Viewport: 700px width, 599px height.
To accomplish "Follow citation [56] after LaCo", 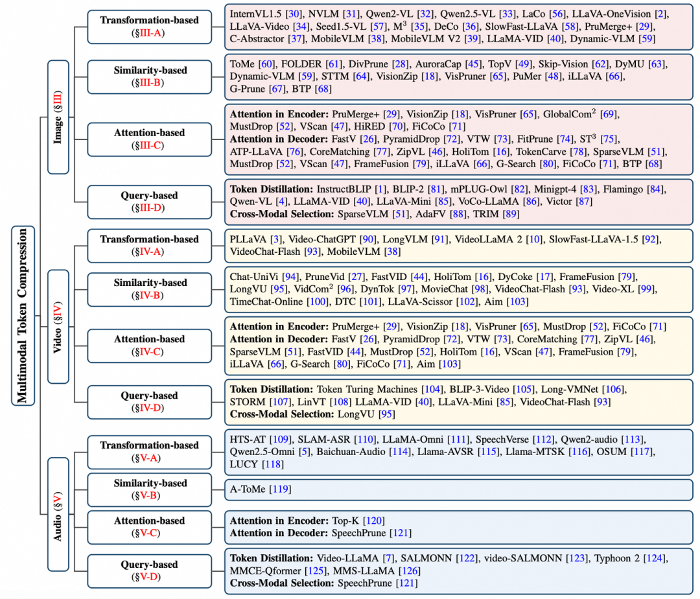I will (x=557, y=14).
